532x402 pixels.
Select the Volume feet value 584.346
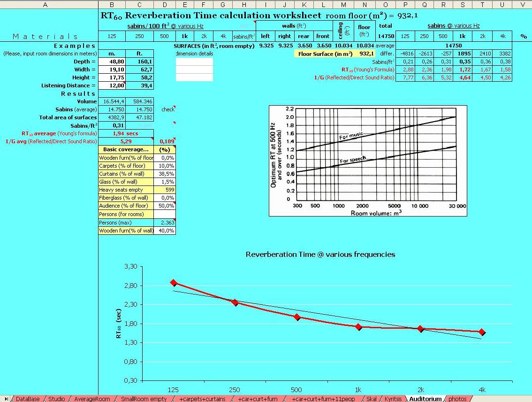point(140,101)
